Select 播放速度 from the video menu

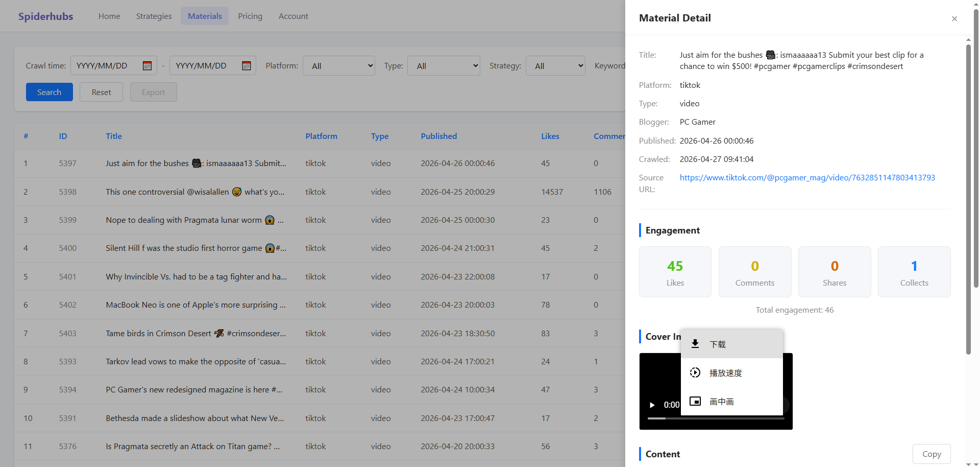tap(725, 373)
